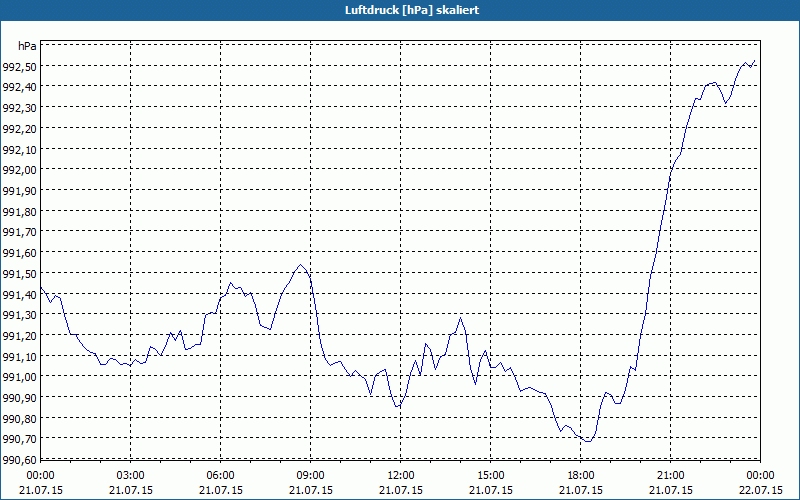Image resolution: width=800 pixels, height=500 pixels.
Task: Click the curve's dip at 12:00
Action: [397, 407]
